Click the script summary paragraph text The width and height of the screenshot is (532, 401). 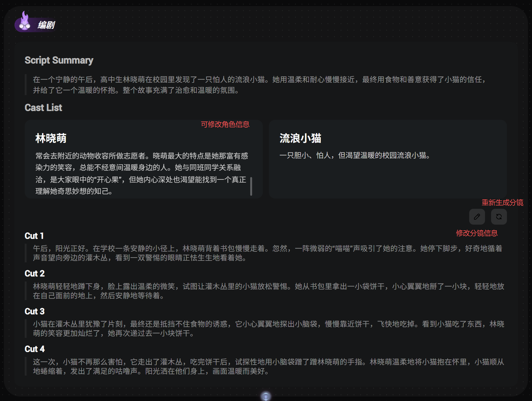pyautogui.click(x=258, y=85)
